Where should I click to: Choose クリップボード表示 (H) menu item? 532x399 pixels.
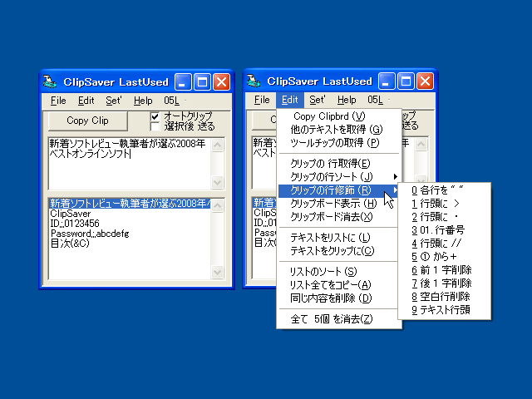coord(338,204)
